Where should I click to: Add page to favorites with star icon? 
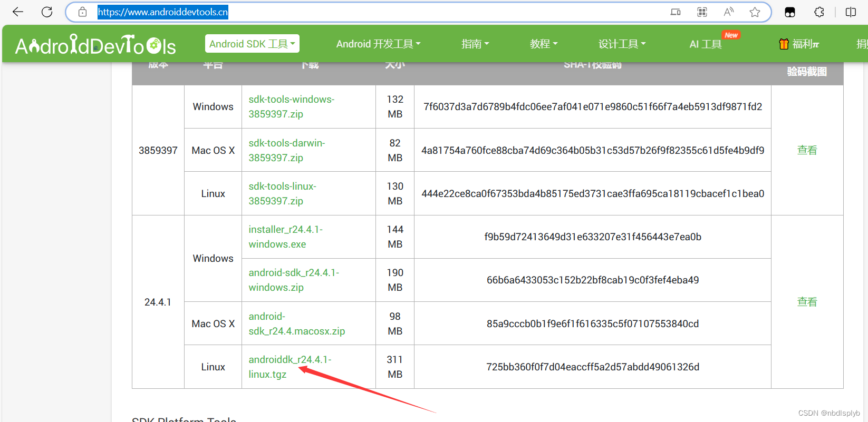[755, 12]
